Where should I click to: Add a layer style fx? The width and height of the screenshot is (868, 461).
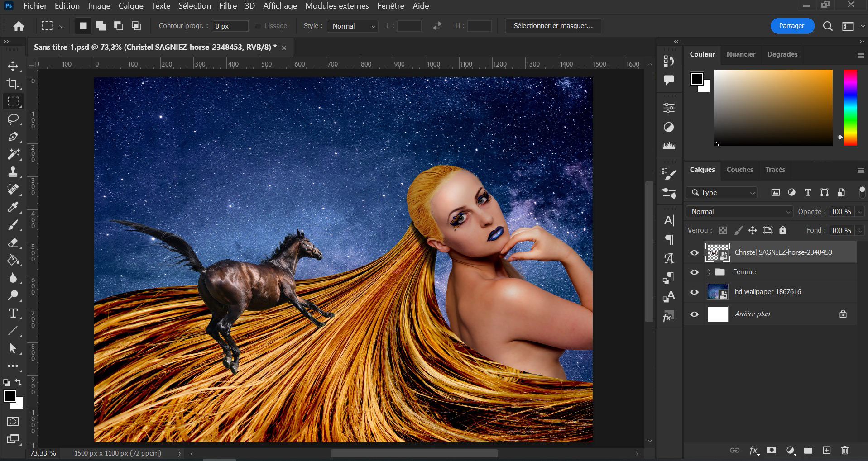tap(753, 450)
